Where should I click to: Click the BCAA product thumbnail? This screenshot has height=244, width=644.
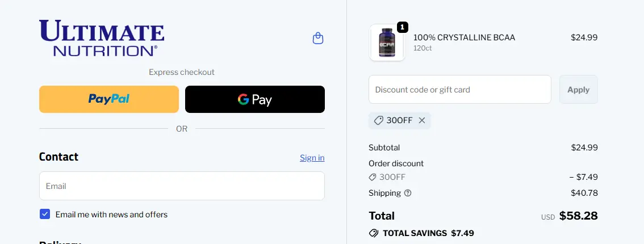pyautogui.click(x=387, y=43)
